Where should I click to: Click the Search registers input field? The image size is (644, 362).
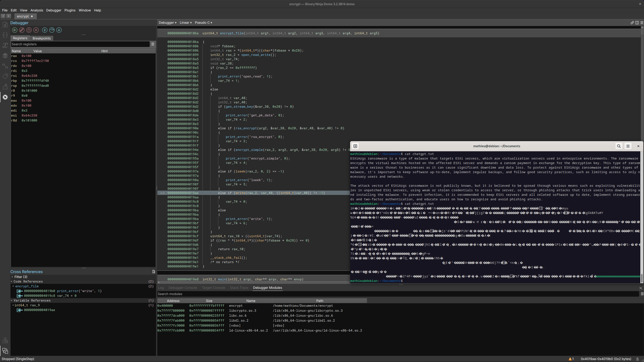tap(80, 44)
